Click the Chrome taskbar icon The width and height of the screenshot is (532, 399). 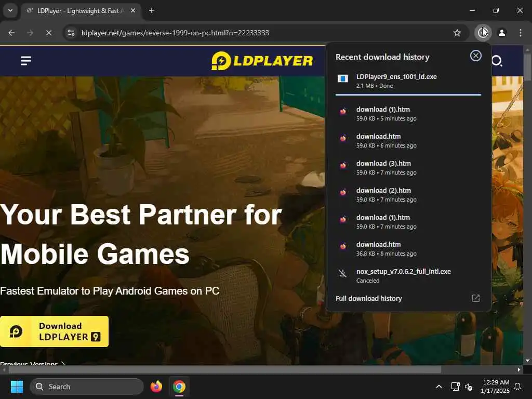tap(179, 387)
